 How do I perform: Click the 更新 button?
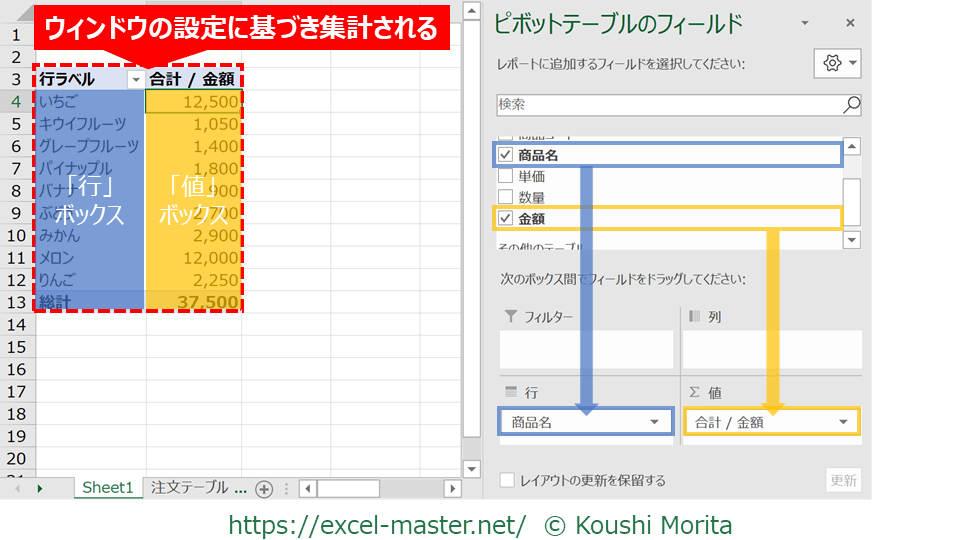click(x=843, y=480)
